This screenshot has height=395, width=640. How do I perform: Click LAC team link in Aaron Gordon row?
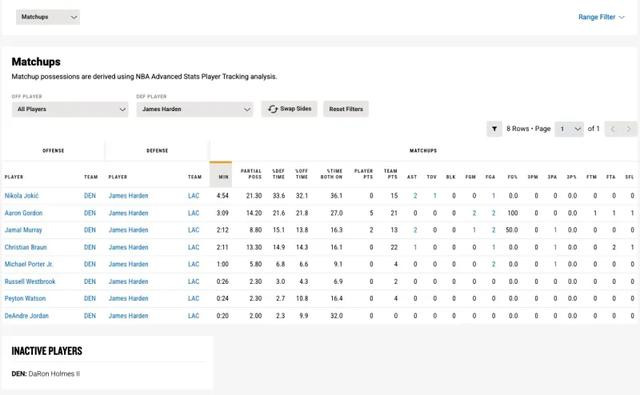[193, 213]
